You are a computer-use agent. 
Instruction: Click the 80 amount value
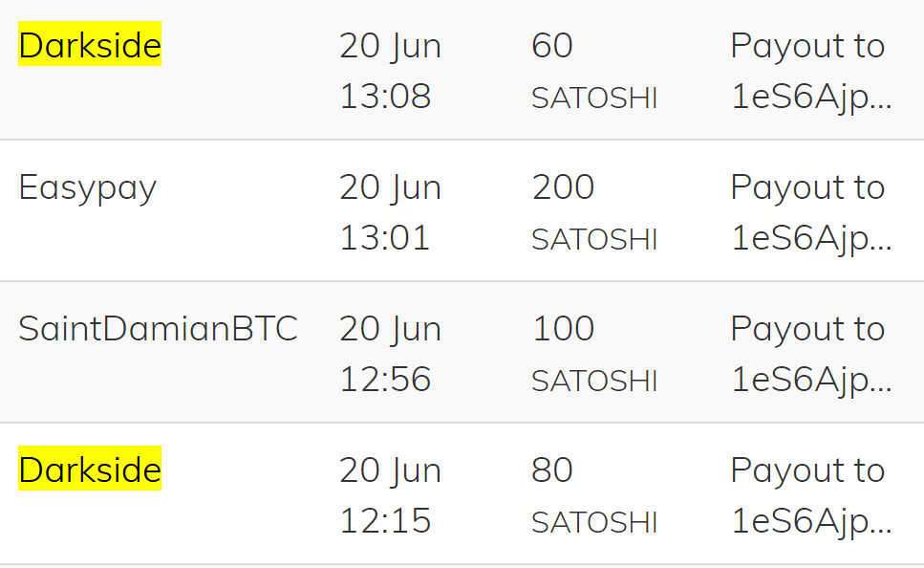[552, 470]
